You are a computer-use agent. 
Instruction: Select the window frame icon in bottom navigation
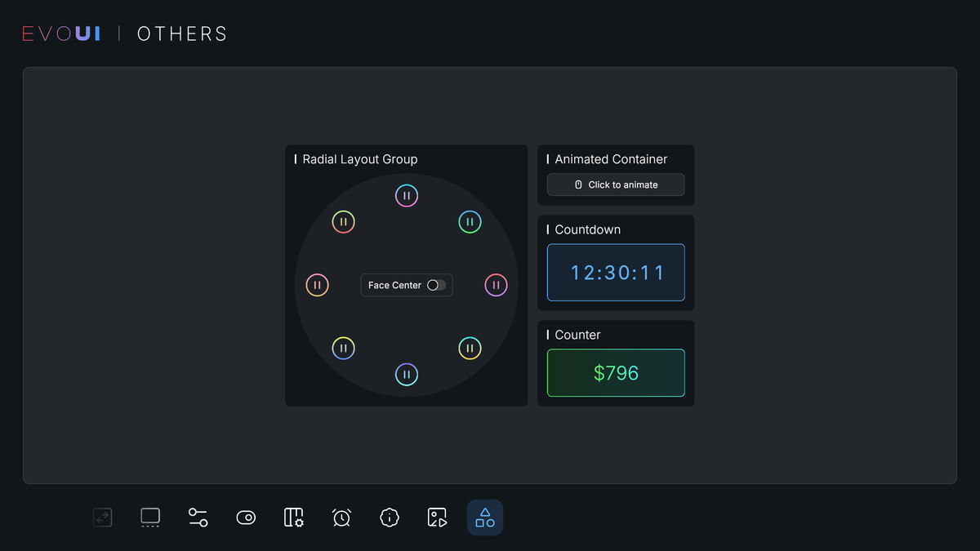(x=150, y=518)
